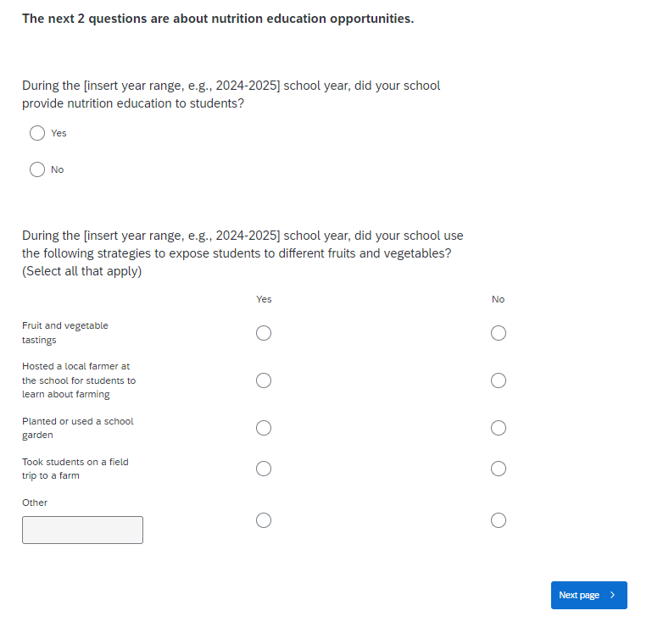
Task: Choose Yes for fruit and vegetable tastings
Action: [264, 333]
